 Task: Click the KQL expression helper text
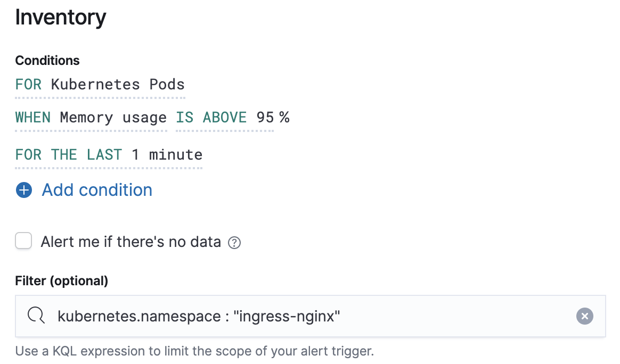(x=194, y=351)
